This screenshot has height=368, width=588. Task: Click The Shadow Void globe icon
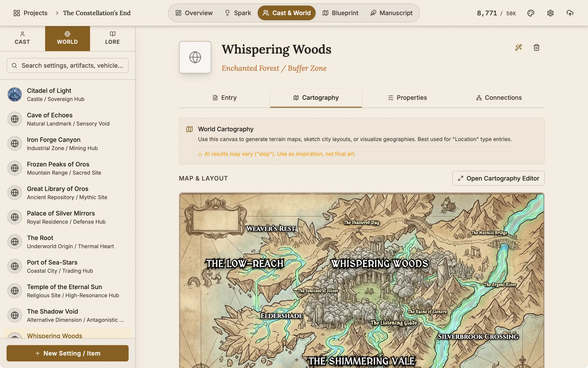pos(14,315)
